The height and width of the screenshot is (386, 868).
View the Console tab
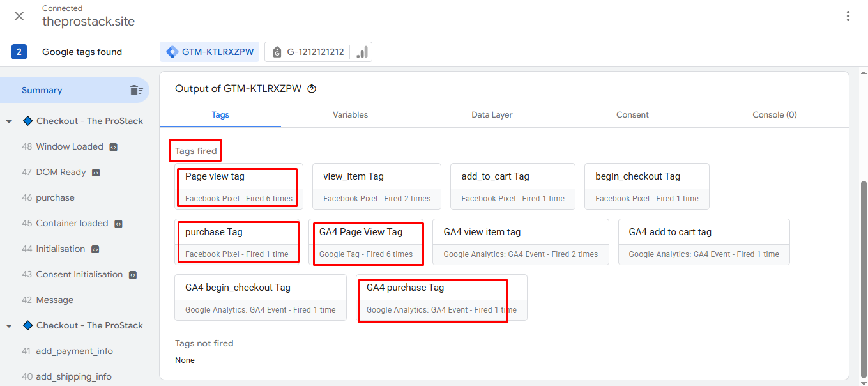(775, 115)
